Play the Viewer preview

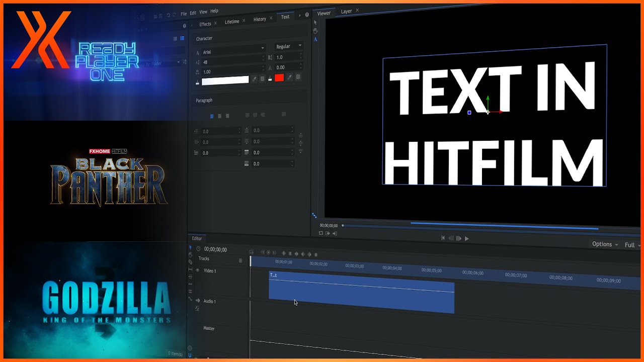[467, 239]
